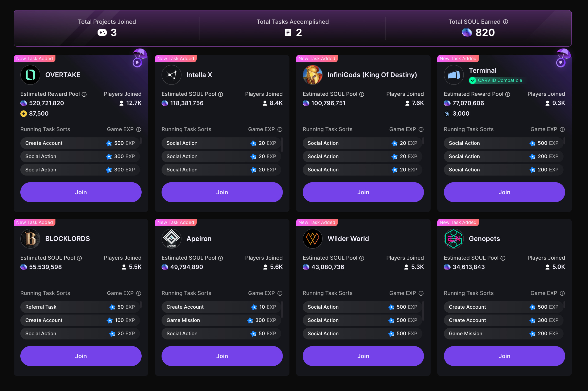
Task: Show info for Total SOUL Earned
Action: tap(505, 22)
